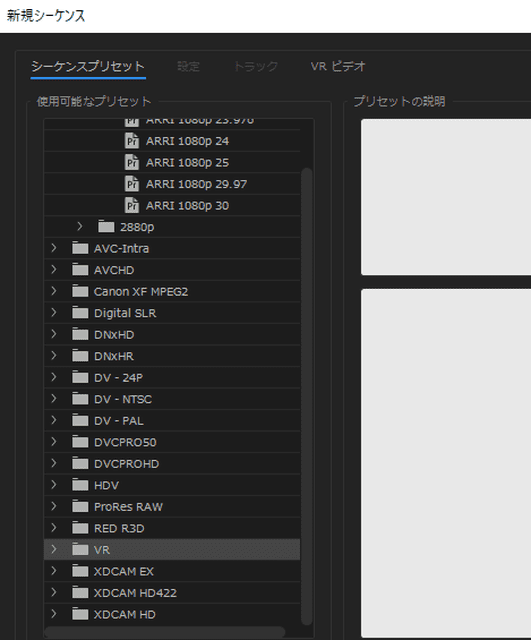Expand the XDCAM HD chevron
The height and width of the screenshot is (640, 531).
[x=54, y=614]
